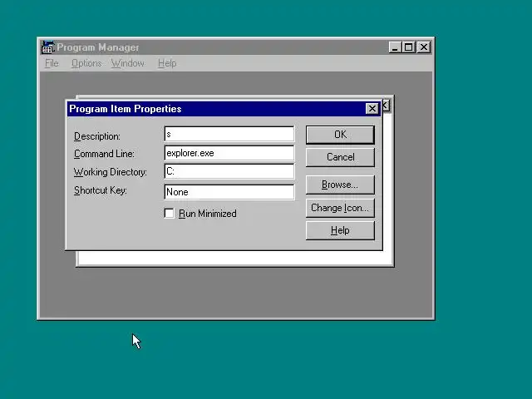Click the Command Line: label
Image resolution: width=532 pixels, height=399 pixels.
click(104, 154)
